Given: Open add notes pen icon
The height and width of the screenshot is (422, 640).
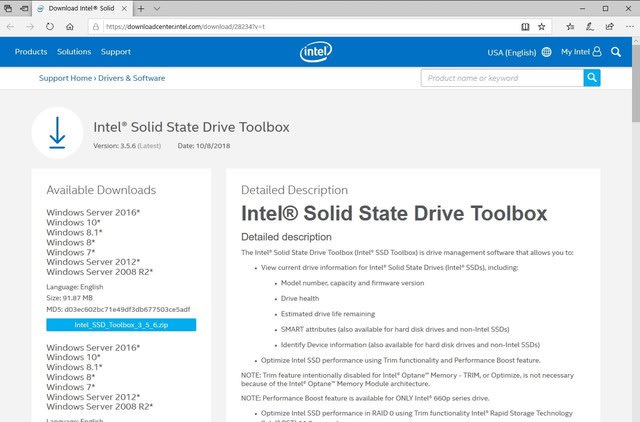Looking at the screenshot, I should (590, 27).
